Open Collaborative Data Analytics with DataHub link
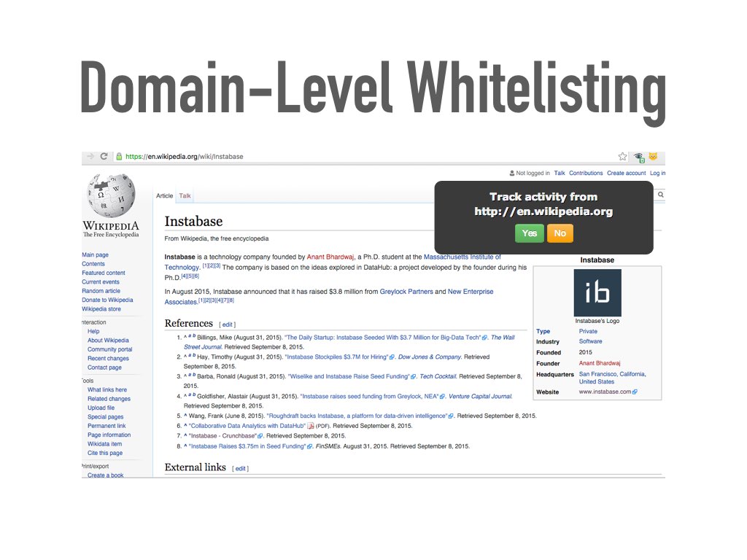 (247, 426)
